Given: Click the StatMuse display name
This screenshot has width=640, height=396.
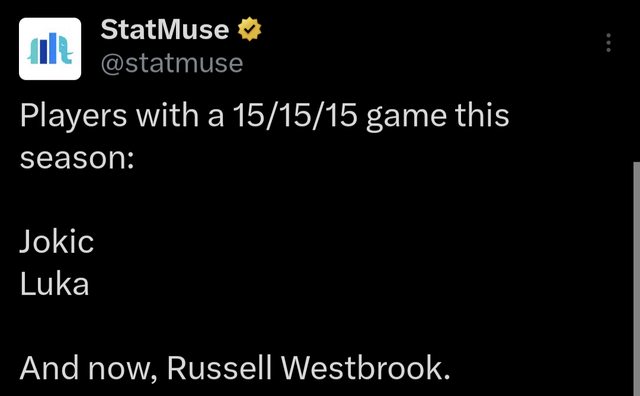Looking at the screenshot, I should [164, 29].
